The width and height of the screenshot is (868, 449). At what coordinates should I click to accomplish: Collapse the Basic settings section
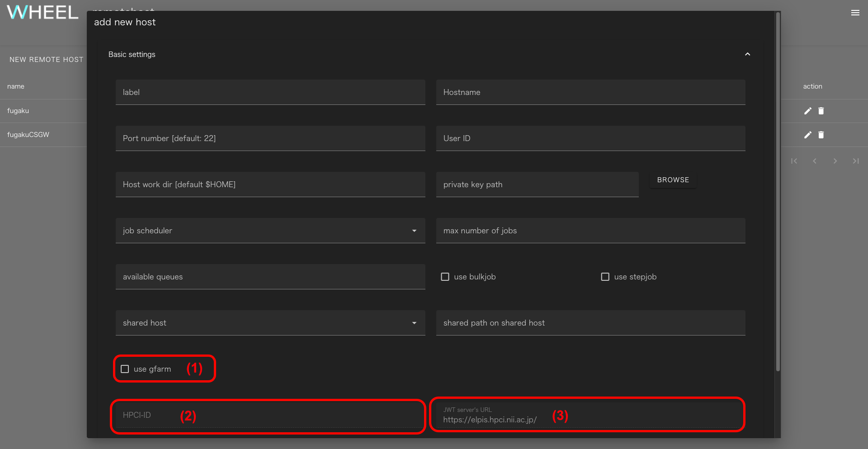pos(747,54)
